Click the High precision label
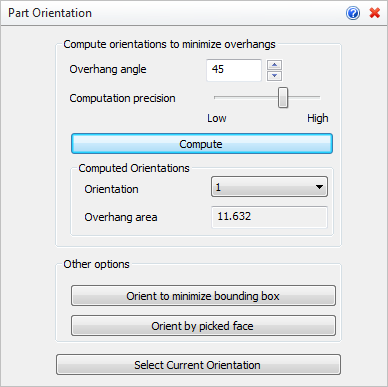The width and height of the screenshot is (388, 387). 318,118
